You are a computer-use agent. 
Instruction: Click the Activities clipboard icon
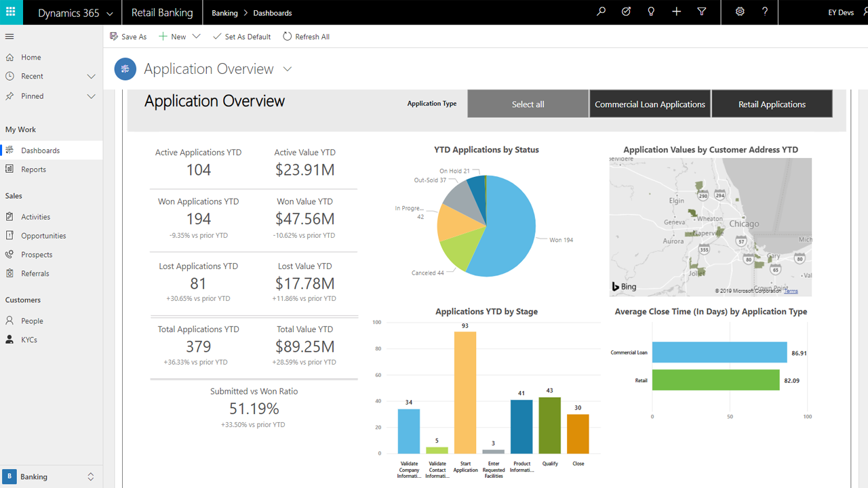coord(9,217)
